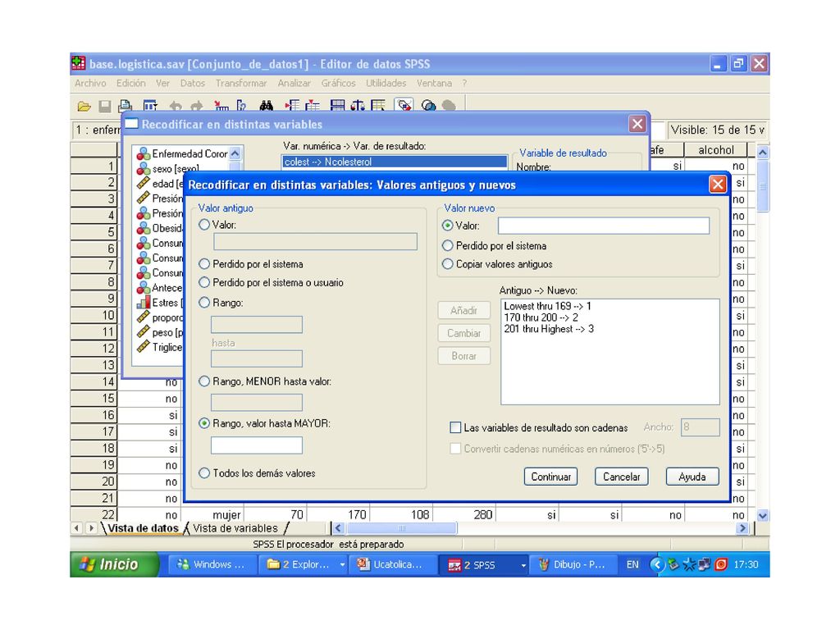Click the Select cases icon

378,106
